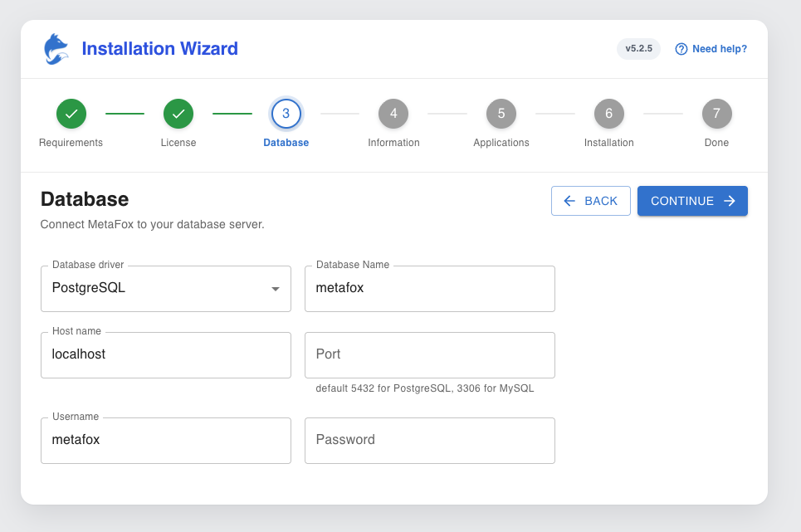Click the Done step label

716,143
